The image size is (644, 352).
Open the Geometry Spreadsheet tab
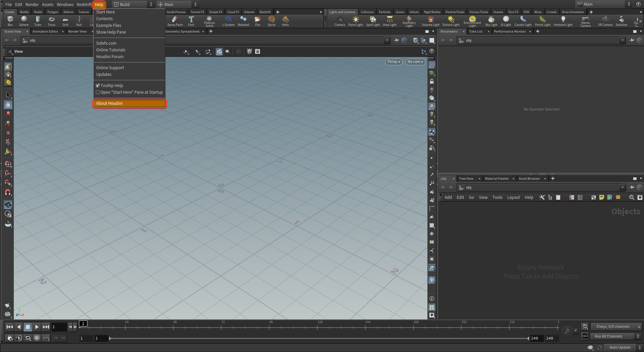click(x=183, y=32)
